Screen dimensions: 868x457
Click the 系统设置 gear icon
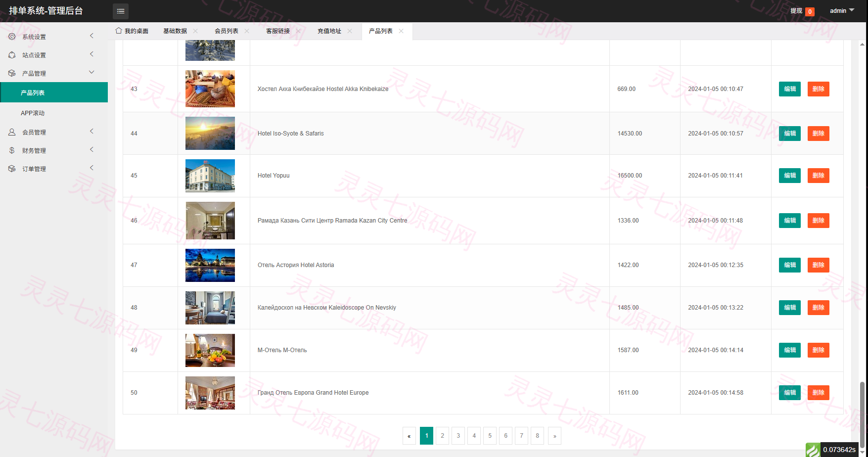tap(12, 37)
